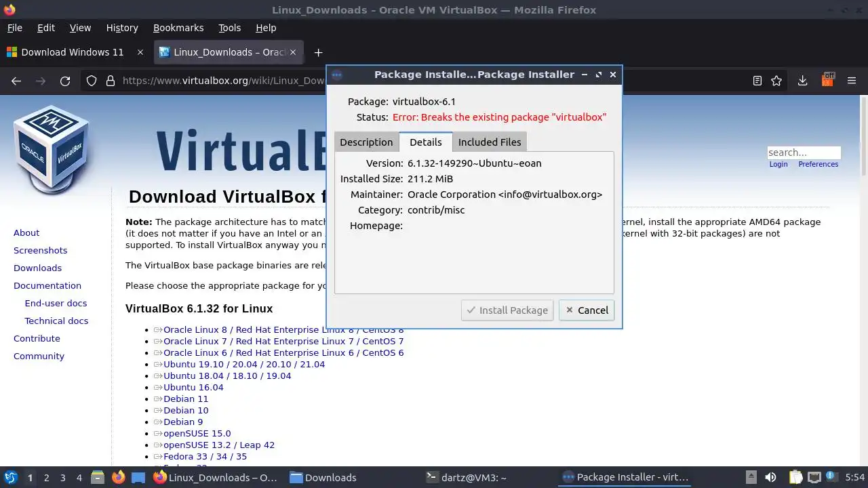Cancel the Package Installer dialog
This screenshot has height=488, width=868.
pyautogui.click(x=587, y=310)
